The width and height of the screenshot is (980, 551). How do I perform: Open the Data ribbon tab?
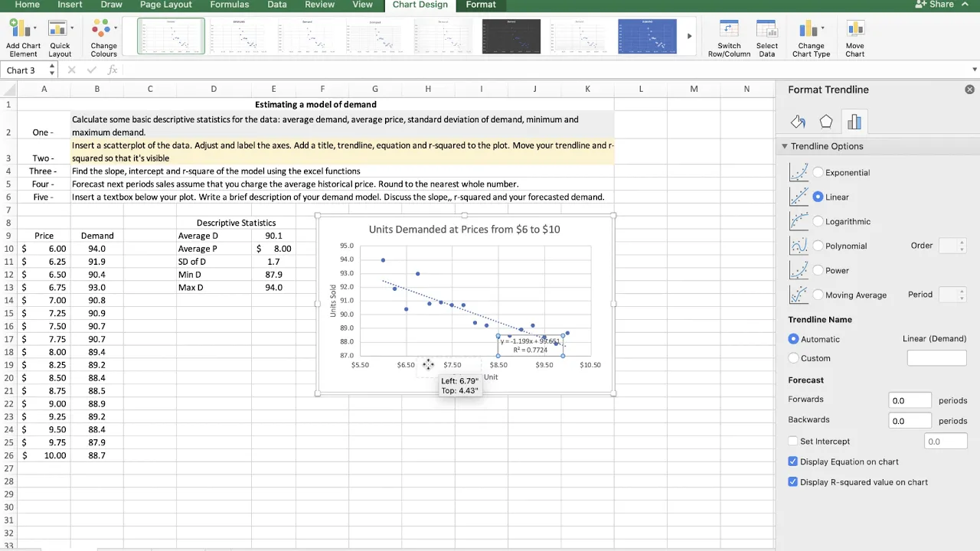coord(277,5)
